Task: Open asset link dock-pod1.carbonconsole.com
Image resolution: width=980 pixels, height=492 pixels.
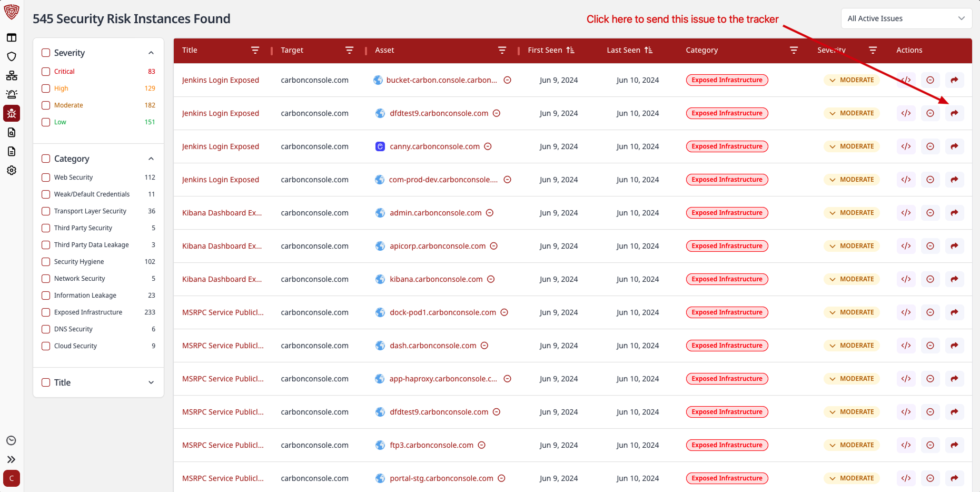Action: [443, 312]
